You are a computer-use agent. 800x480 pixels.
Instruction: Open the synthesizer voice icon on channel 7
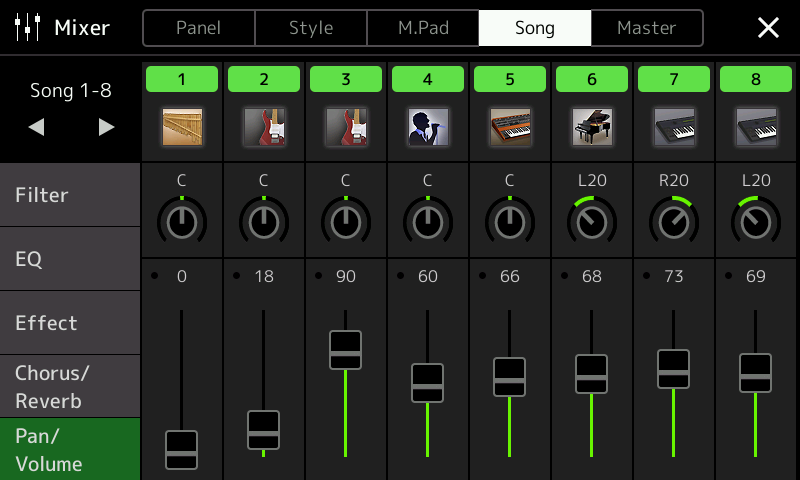click(674, 127)
